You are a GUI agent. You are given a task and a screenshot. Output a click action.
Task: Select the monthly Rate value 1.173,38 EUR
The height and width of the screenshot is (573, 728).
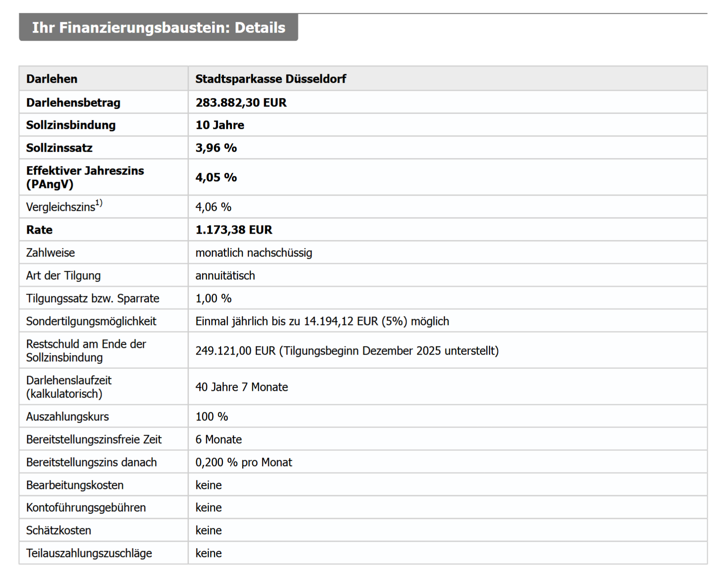233,230
